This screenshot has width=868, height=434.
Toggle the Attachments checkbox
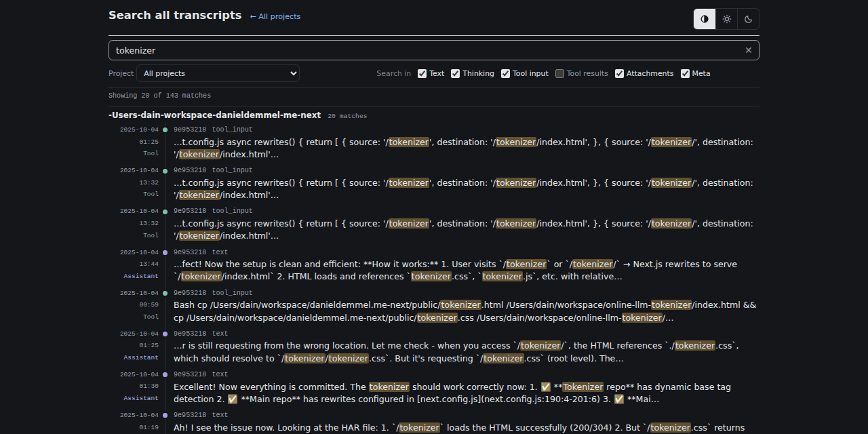tap(620, 73)
